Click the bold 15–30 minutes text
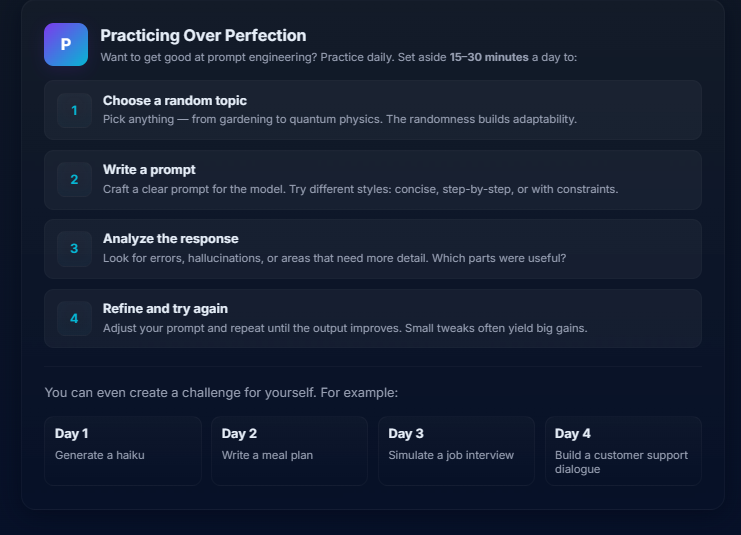 point(489,57)
